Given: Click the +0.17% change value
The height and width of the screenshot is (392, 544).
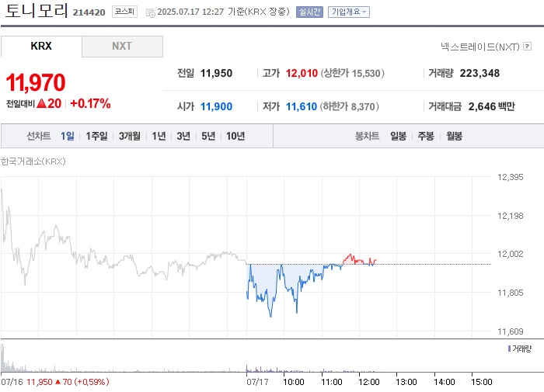Looking at the screenshot, I should [x=90, y=103].
